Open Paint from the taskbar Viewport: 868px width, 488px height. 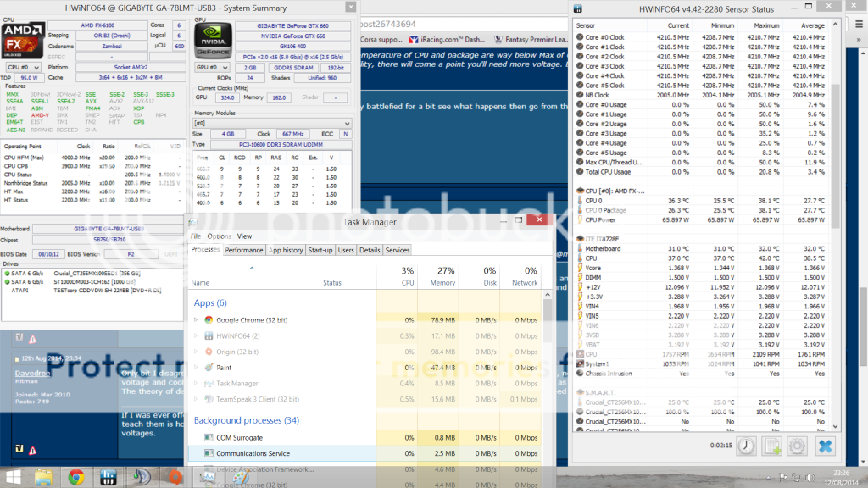[x=242, y=477]
